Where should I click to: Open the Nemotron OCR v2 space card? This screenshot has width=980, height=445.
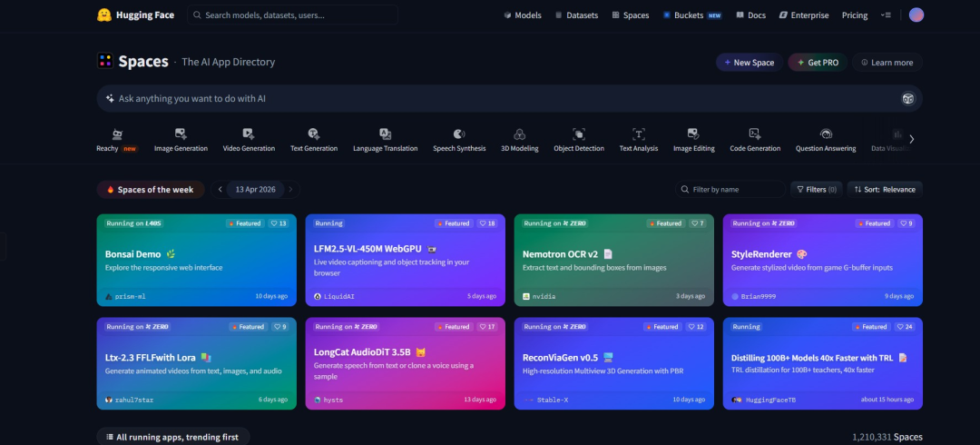tap(613, 260)
